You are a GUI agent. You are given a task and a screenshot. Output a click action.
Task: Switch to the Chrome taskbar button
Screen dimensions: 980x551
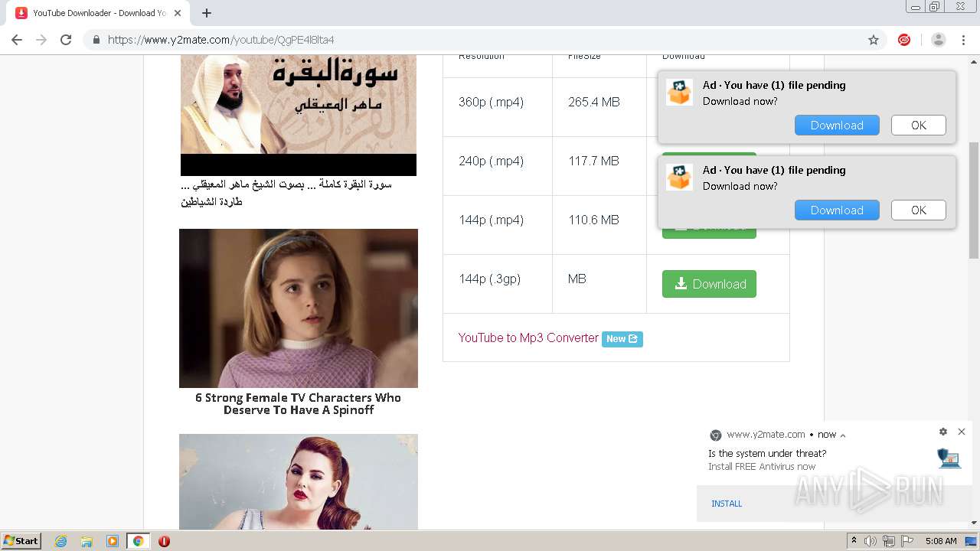point(138,541)
